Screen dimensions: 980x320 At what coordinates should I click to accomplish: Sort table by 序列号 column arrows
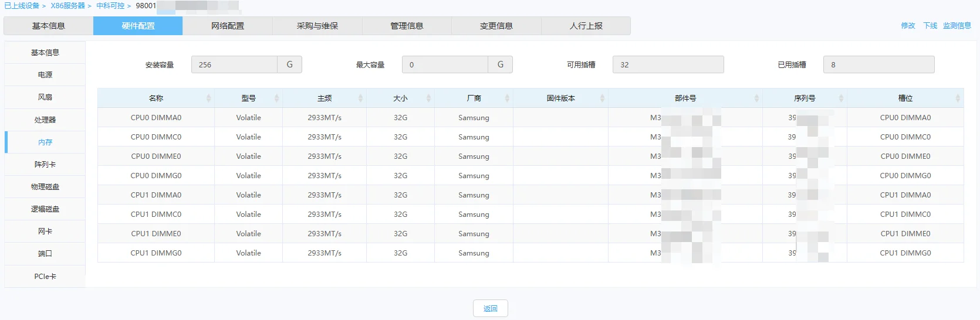tap(841, 98)
